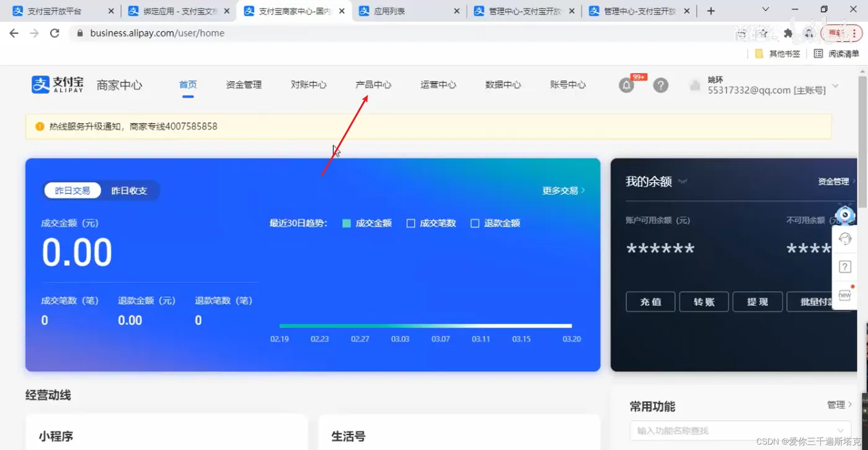The height and width of the screenshot is (450, 868).
Task: Open the Chrome three-dot menu
Action: coord(855,33)
